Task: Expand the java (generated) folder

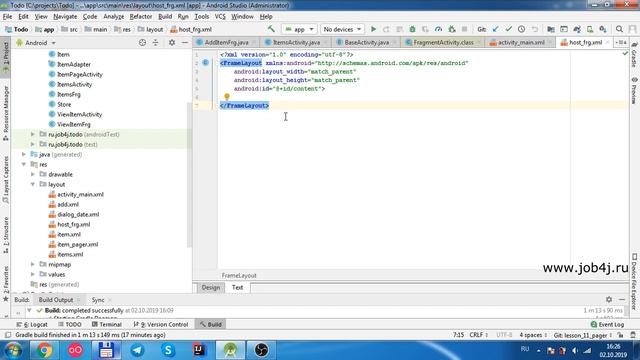Action: tap(24, 154)
